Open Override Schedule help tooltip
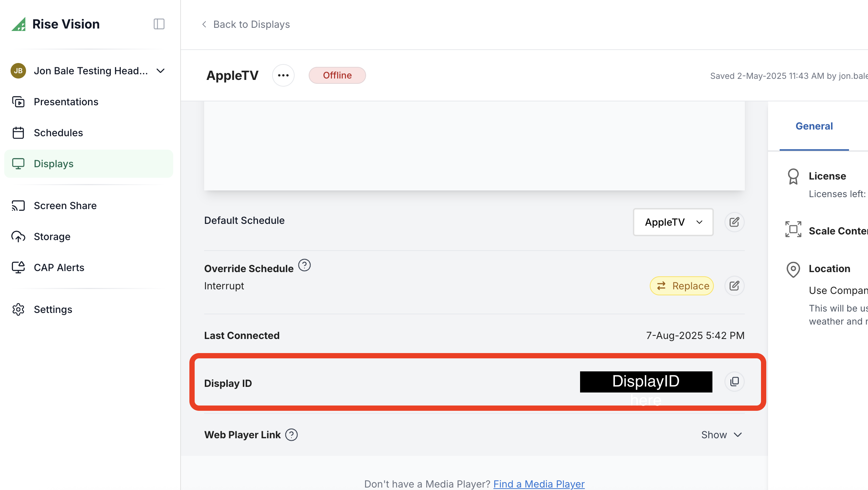Image resolution: width=868 pixels, height=490 pixels. pos(304,265)
